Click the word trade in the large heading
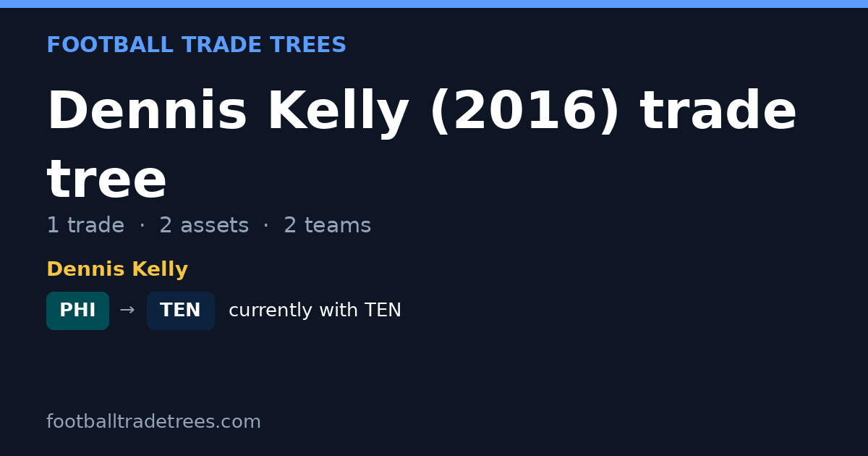 pos(718,112)
